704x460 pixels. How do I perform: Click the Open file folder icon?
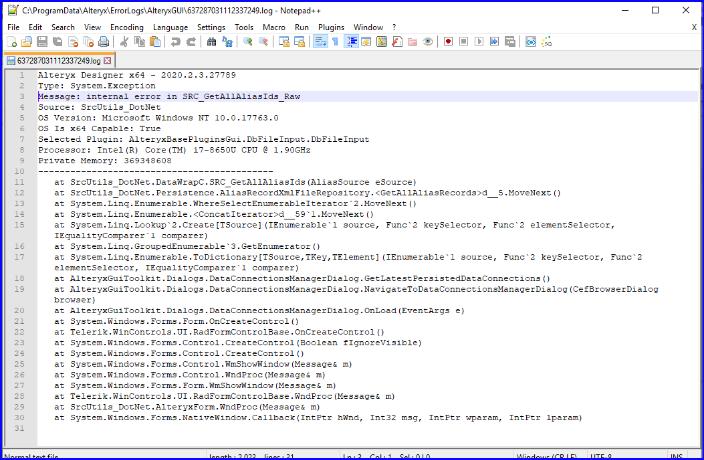point(27,42)
